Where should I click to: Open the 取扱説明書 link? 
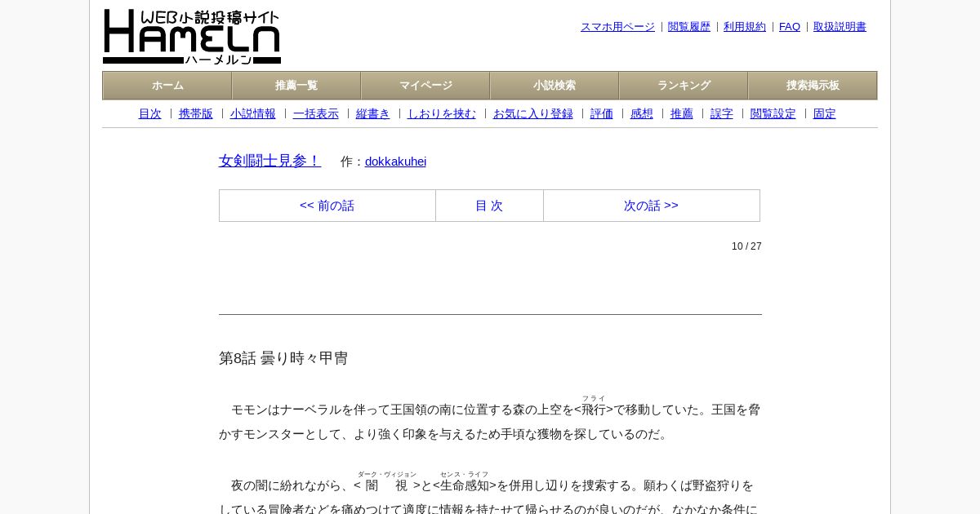[x=840, y=27]
